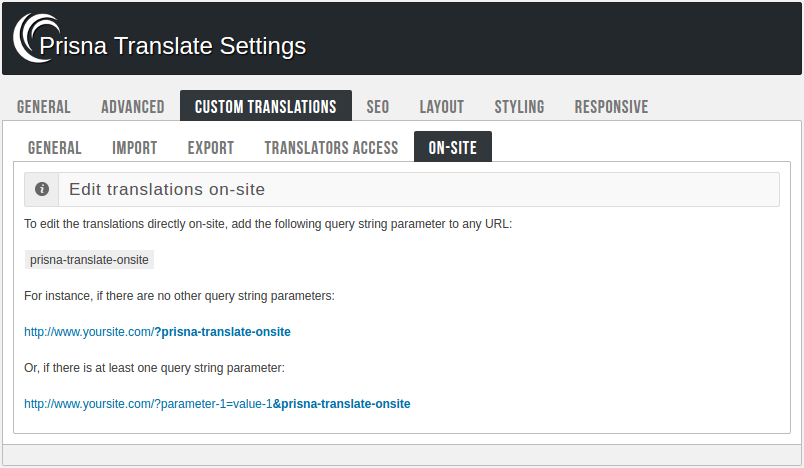Open the General sub-tab under Custom Translations
The image size is (804, 468).
(x=54, y=148)
